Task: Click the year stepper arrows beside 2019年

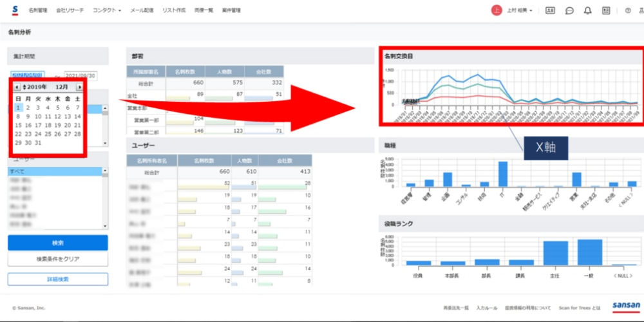Action: tap(24, 87)
